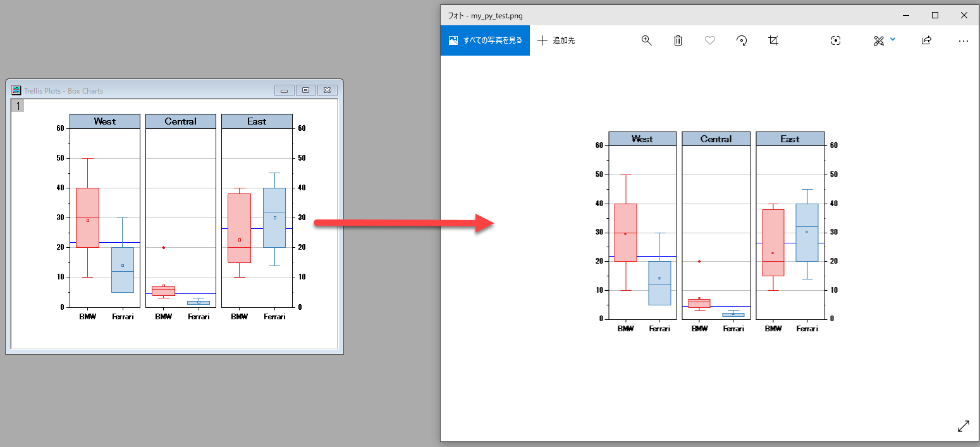Click the すべての写真を見る button

click(x=485, y=40)
